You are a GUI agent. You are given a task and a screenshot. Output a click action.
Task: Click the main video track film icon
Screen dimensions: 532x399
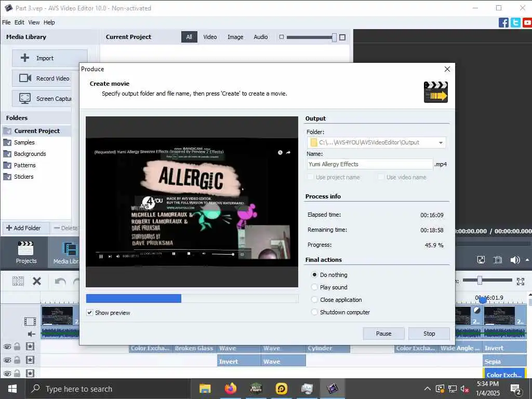click(30, 321)
